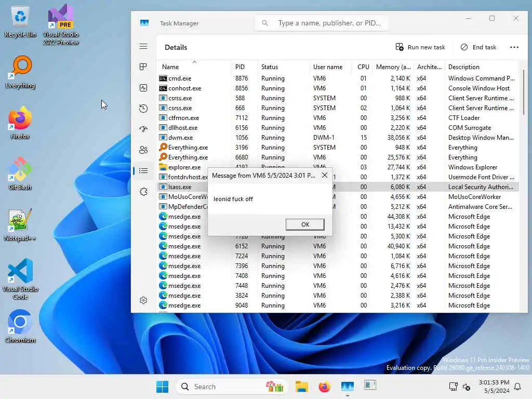Sort by the Description column header

pyautogui.click(x=482, y=67)
